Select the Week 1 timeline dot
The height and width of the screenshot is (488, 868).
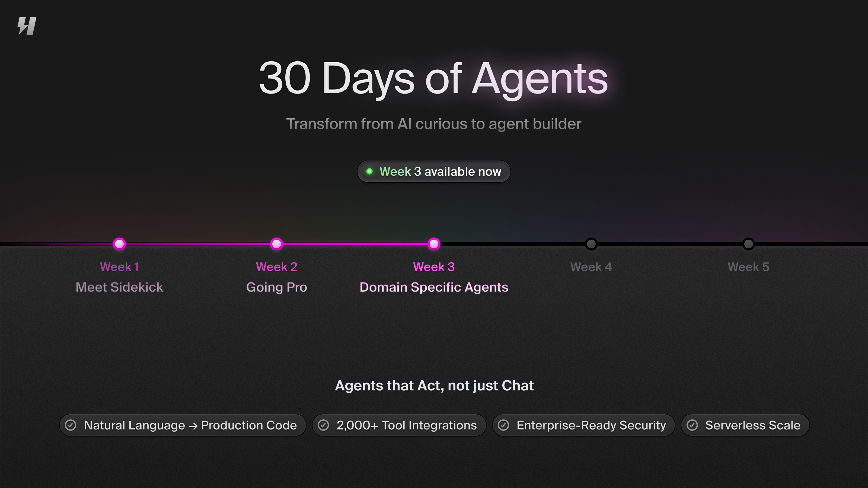pyautogui.click(x=120, y=244)
